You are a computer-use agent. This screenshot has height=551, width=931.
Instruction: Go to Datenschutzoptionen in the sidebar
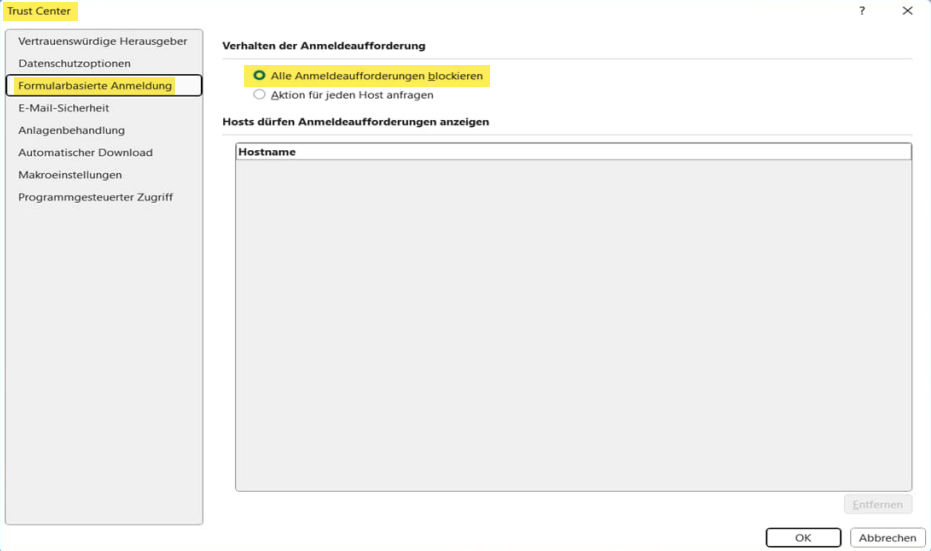(74, 63)
